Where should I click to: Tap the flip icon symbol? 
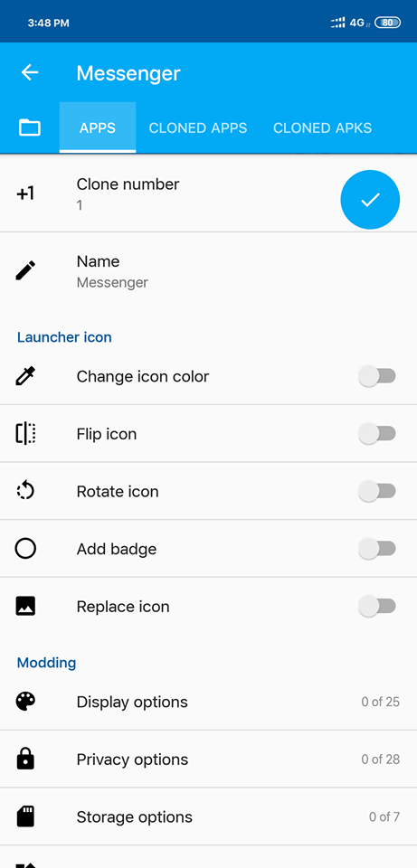(25, 434)
